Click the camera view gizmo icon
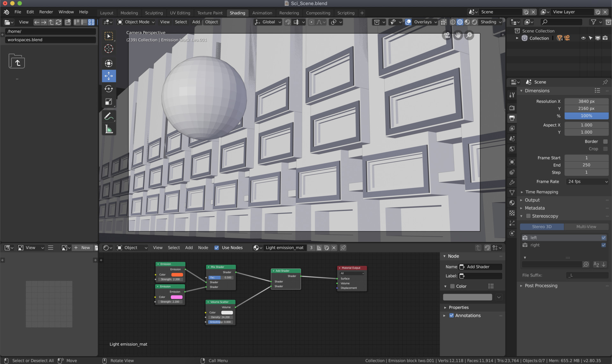This screenshot has height=364, width=612. (447, 35)
